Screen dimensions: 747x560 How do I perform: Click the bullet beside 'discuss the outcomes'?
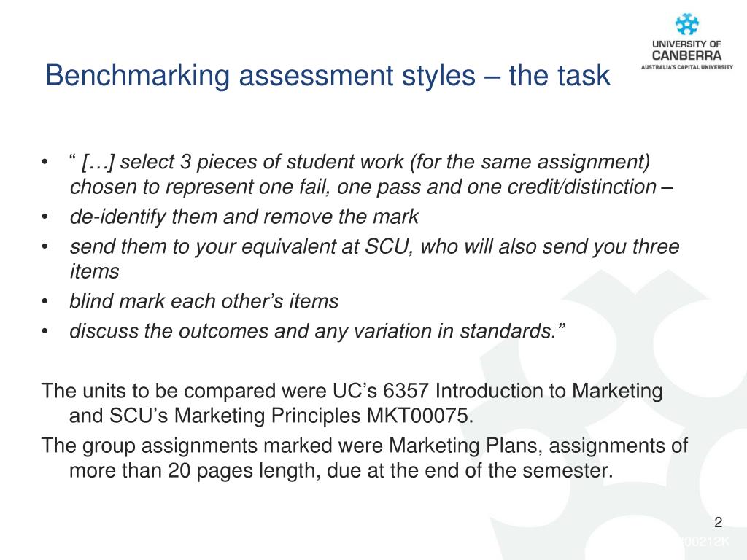point(44,332)
